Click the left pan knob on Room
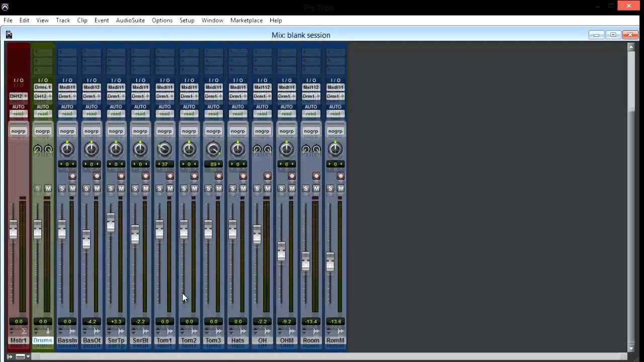The image size is (644, 362). point(305,149)
